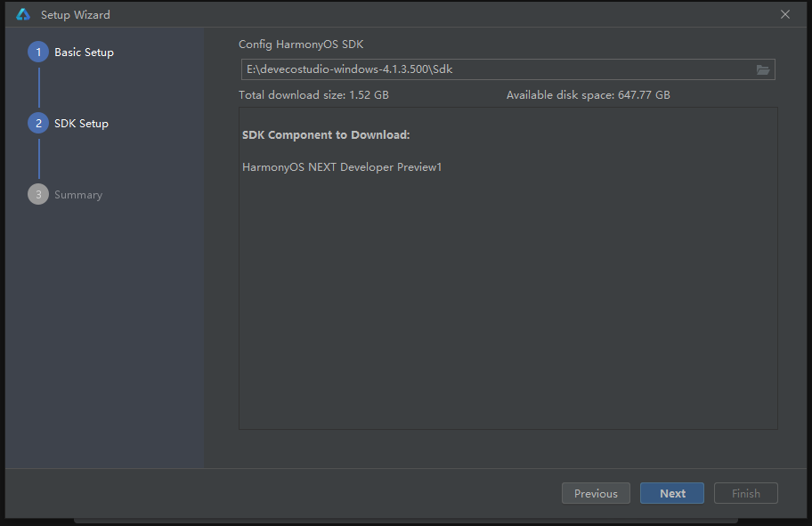Click the 'Config HarmonyOS SDK' label
This screenshot has width=812, height=526.
[301, 45]
